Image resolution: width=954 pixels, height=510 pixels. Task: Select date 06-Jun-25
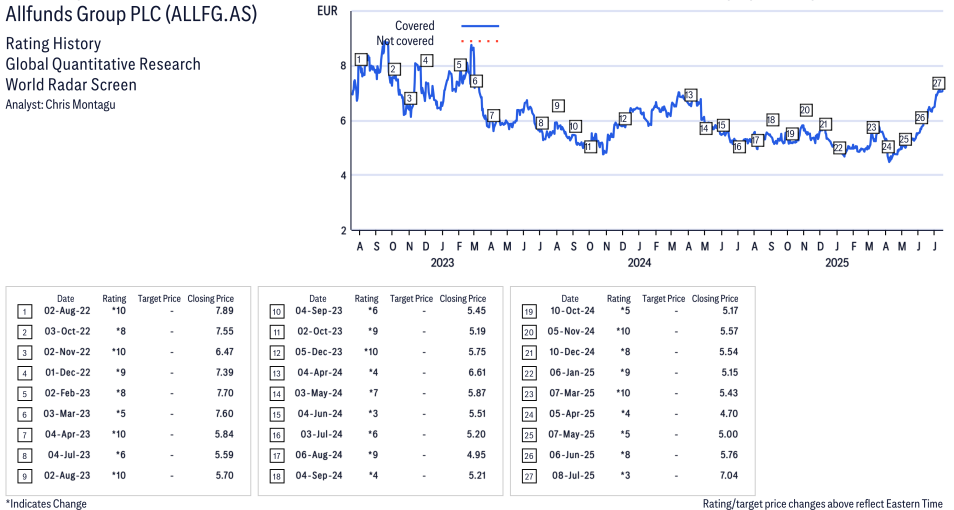click(x=572, y=455)
